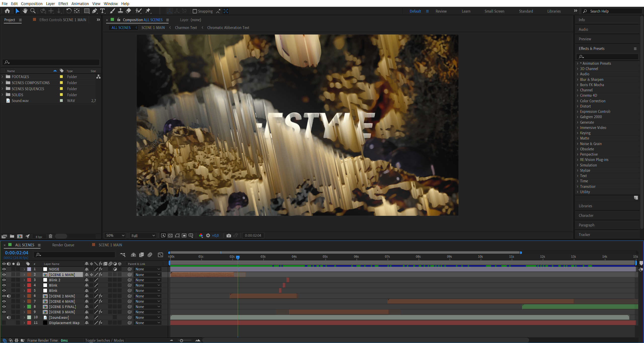The height and width of the screenshot is (343, 644).
Task: Toggle visibility of the SCENE 4 MAIN layer
Action: pyautogui.click(x=4, y=301)
